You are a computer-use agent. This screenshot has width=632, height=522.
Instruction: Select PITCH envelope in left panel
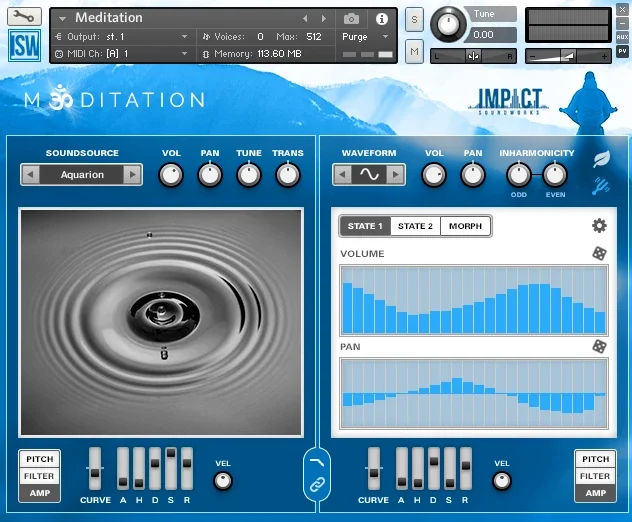40,459
